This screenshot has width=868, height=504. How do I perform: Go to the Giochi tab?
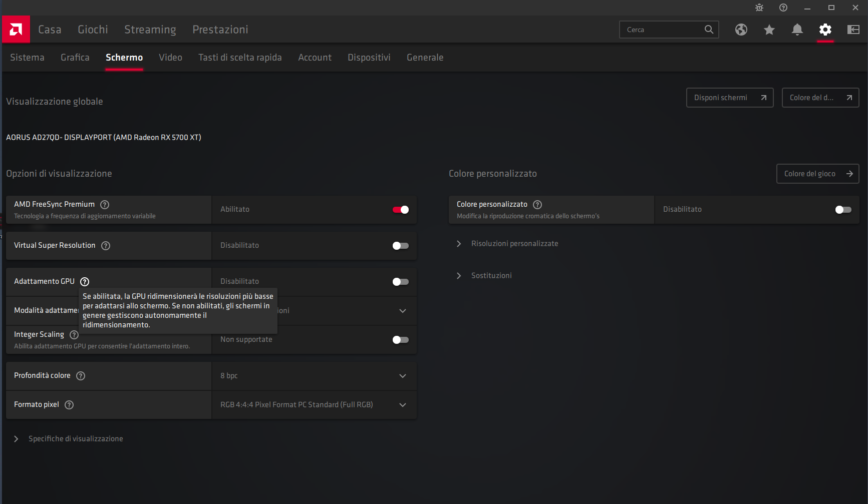pos(93,30)
